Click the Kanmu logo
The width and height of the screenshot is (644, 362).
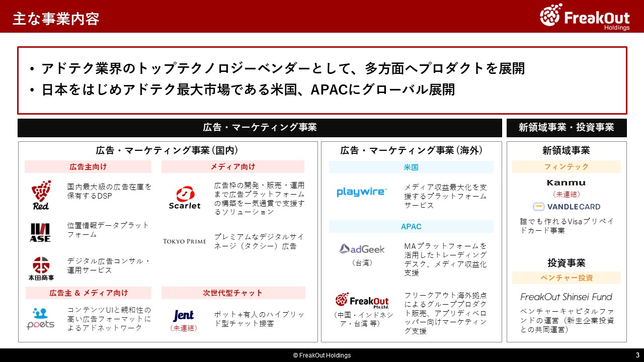pos(566,183)
